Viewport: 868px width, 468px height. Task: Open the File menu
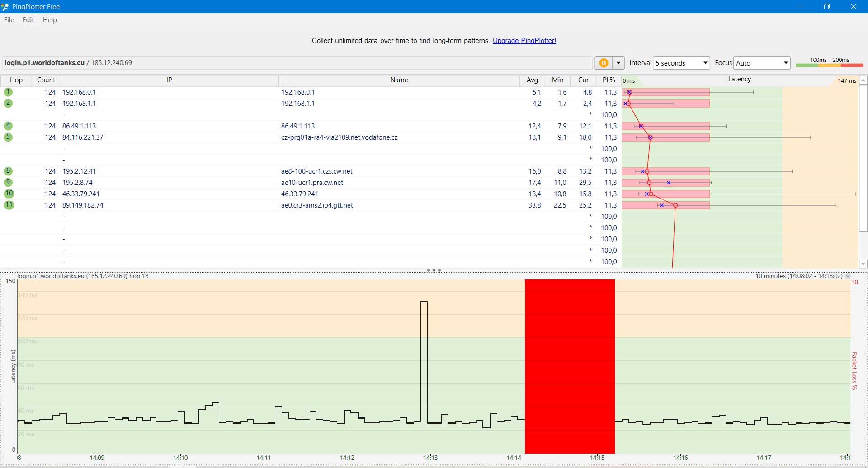tap(9, 20)
